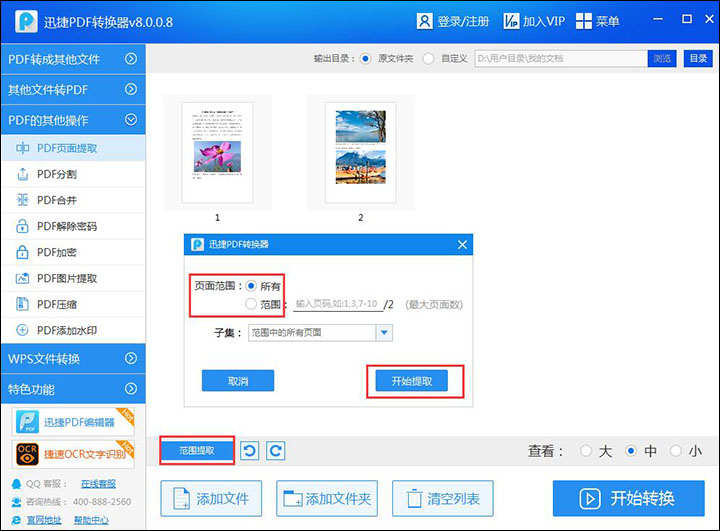Select PDF压缩 menu item

click(73, 304)
